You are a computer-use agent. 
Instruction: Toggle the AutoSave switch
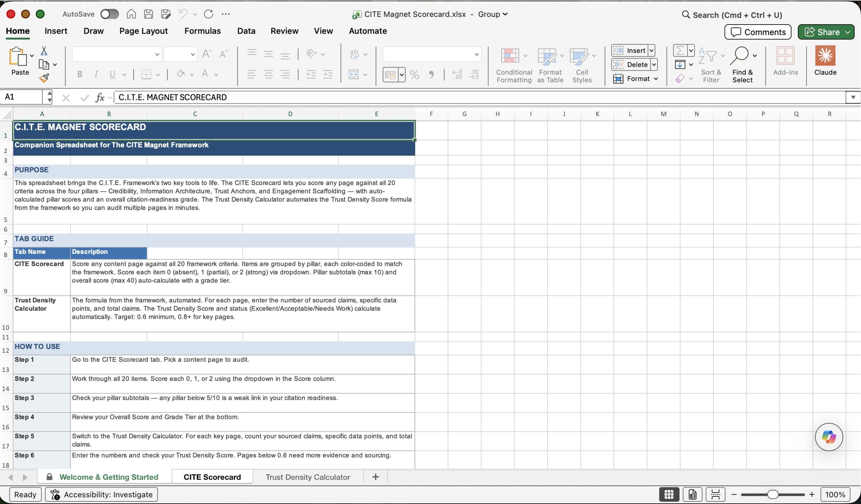pos(109,14)
